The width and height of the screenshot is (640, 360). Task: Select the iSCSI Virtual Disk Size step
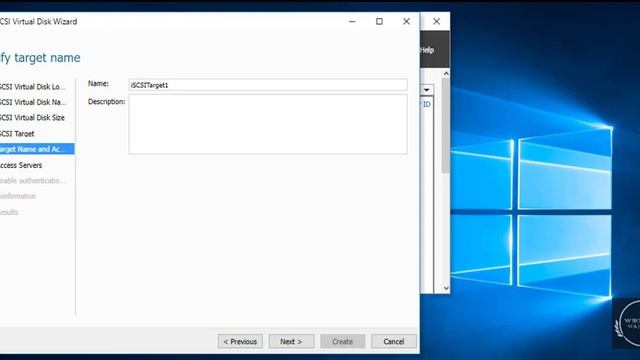(x=32, y=118)
